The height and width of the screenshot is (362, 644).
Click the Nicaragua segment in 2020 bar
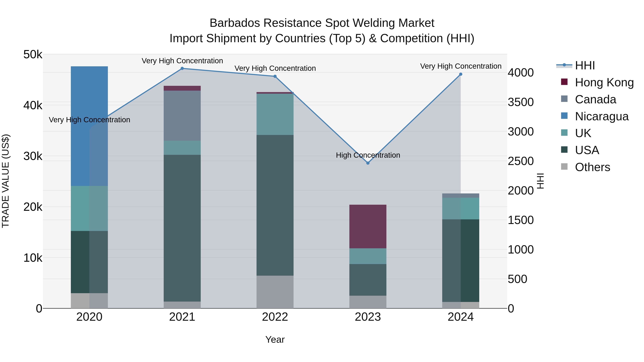(89, 126)
